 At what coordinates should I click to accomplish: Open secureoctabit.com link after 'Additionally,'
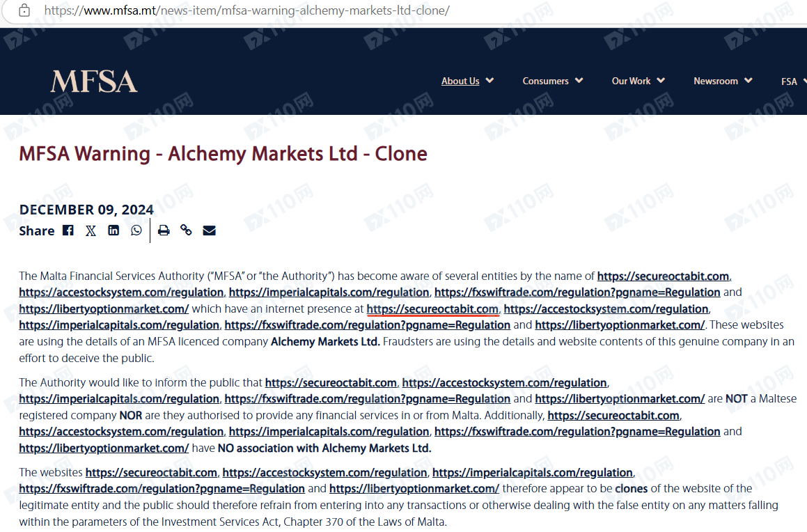tap(613, 415)
